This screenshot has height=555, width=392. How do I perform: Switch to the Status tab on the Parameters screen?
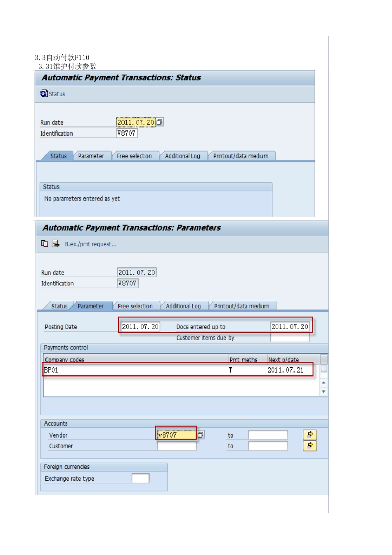(x=59, y=306)
